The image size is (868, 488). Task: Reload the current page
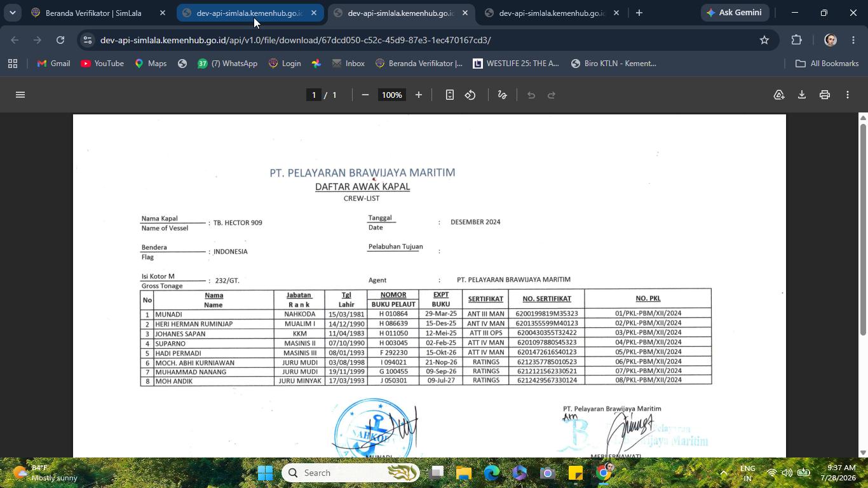(60, 40)
